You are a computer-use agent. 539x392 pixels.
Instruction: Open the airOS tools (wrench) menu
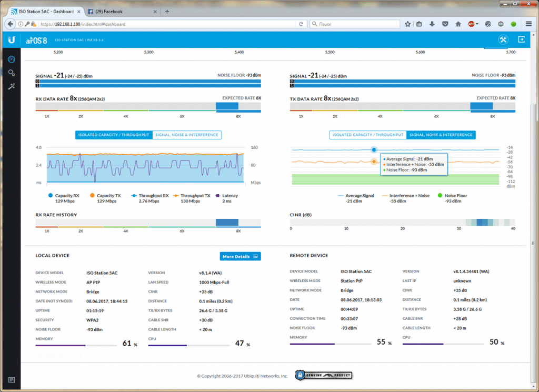point(503,39)
